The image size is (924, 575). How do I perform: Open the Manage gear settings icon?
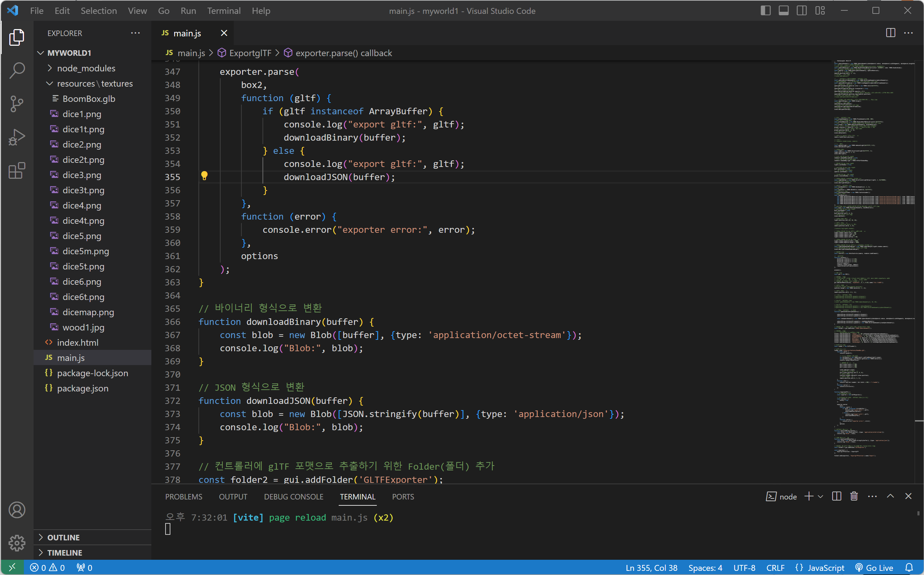coord(17,543)
